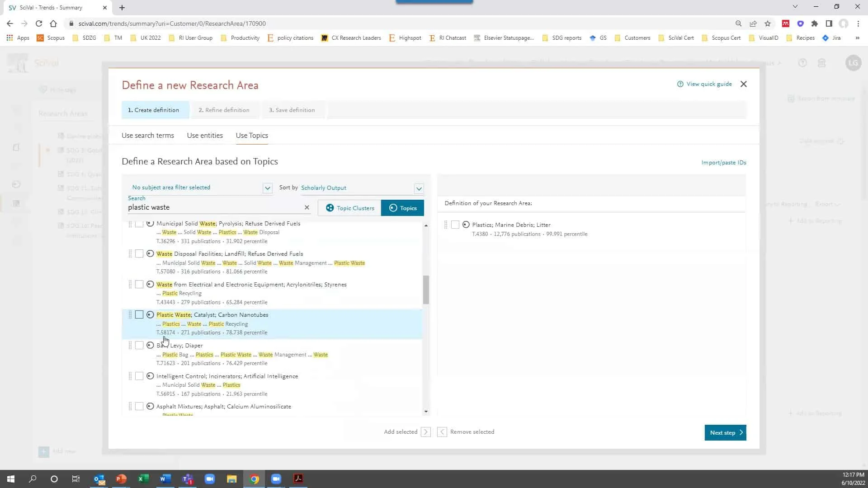Image resolution: width=868 pixels, height=488 pixels.
Task: Reload the page in the browser
Action: coord(39,23)
